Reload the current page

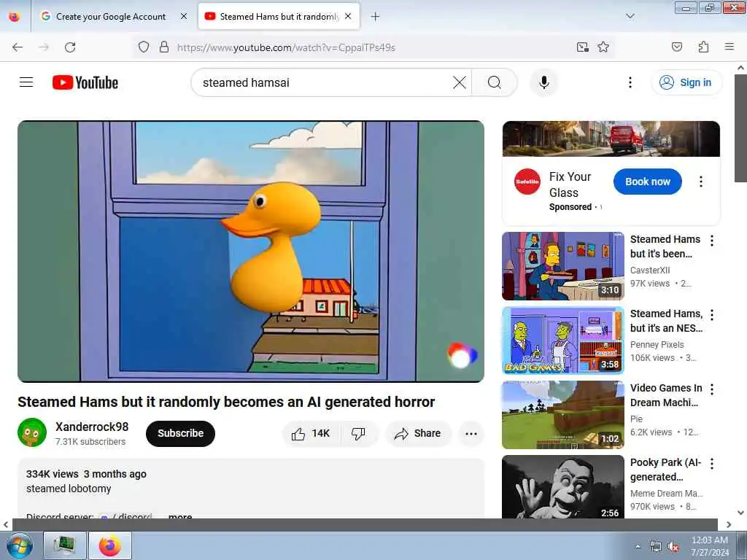tap(70, 47)
